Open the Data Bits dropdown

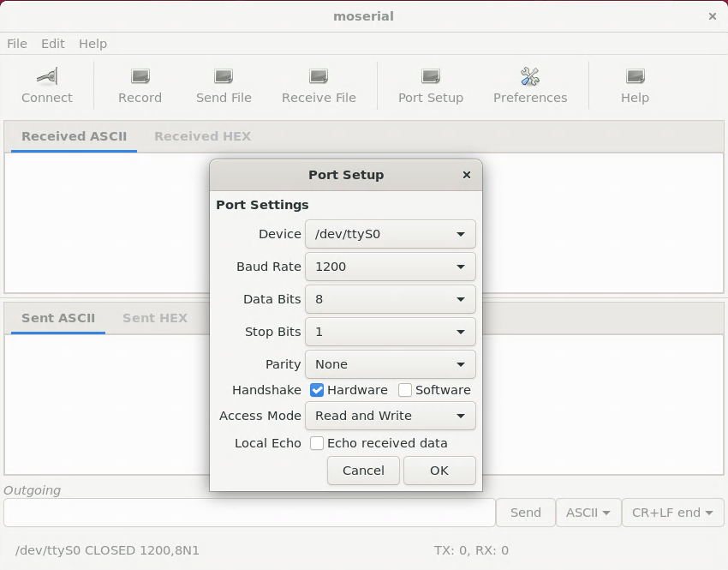[x=391, y=299]
